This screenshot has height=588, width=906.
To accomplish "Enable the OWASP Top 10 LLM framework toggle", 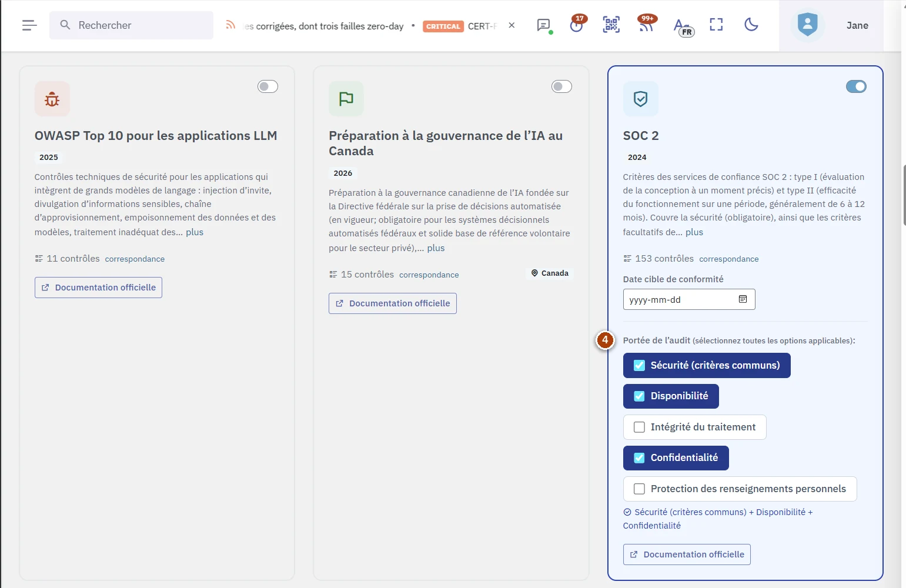I will (x=268, y=86).
